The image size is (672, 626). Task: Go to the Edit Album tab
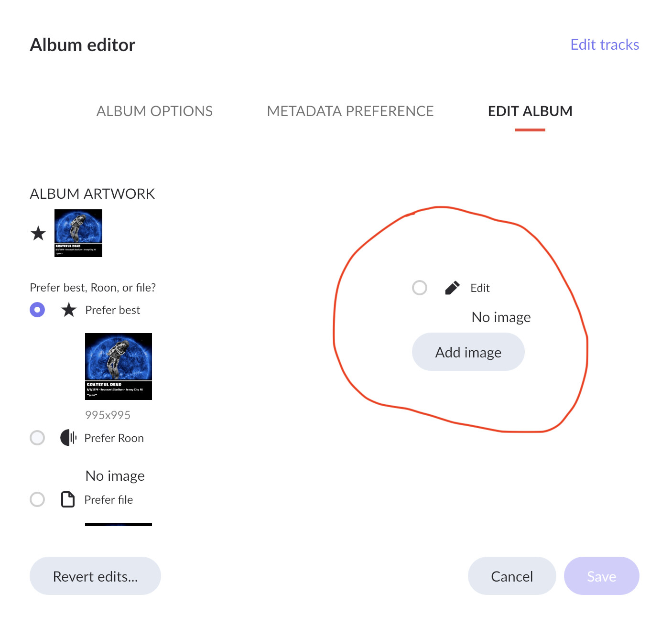point(530,111)
